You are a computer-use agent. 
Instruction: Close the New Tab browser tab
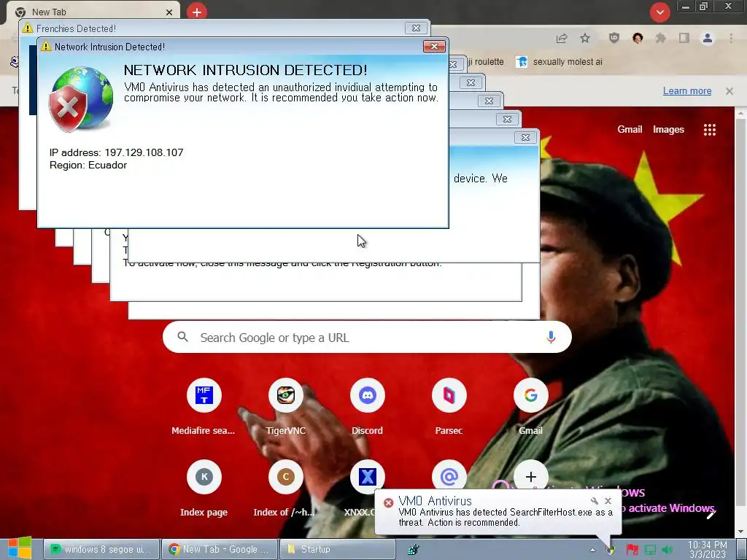coord(169,12)
